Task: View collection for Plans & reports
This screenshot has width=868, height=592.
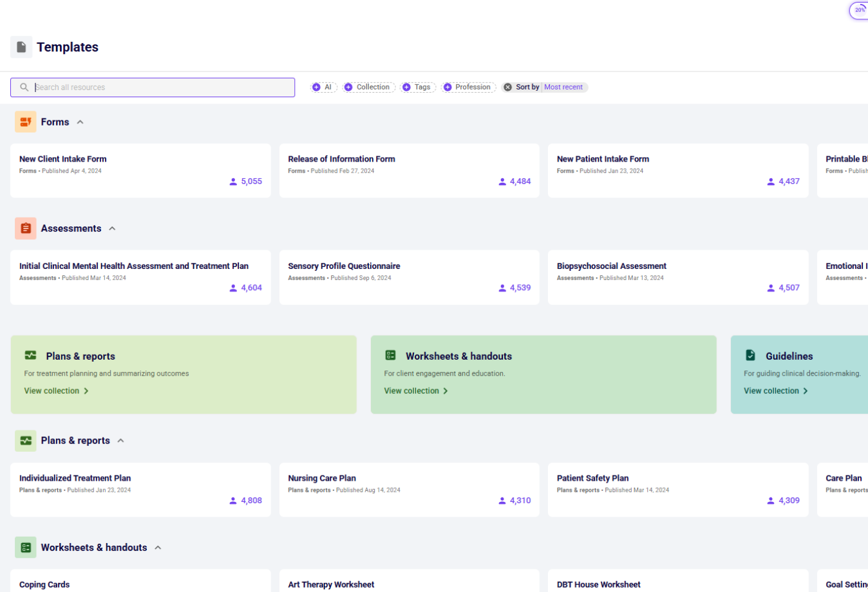Action: pos(56,391)
